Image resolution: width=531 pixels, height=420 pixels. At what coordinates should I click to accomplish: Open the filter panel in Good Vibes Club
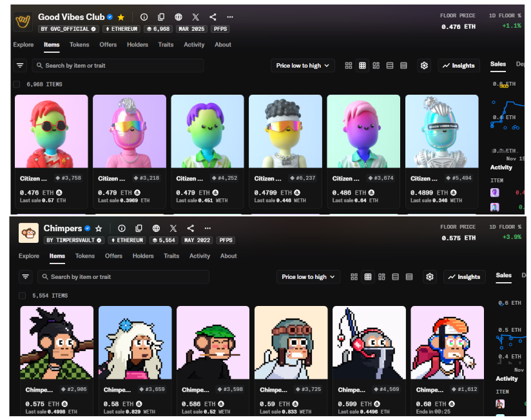click(x=20, y=65)
